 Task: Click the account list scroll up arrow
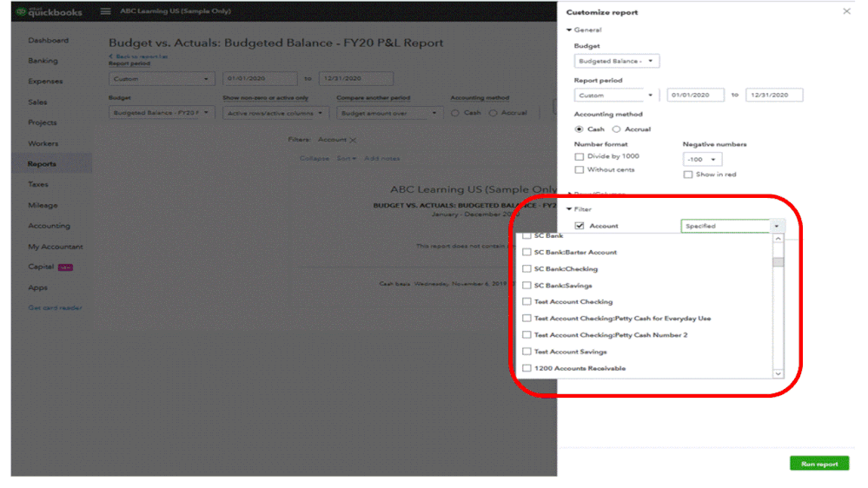point(778,239)
